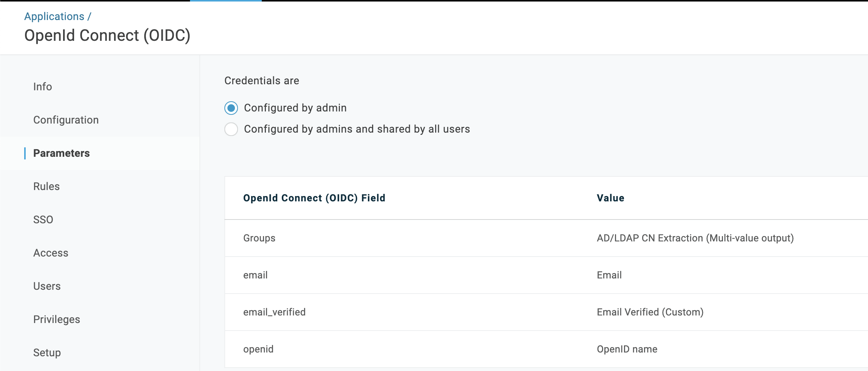This screenshot has width=868, height=371.
Task: Click the email_verified row
Action: tap(275, 312)
